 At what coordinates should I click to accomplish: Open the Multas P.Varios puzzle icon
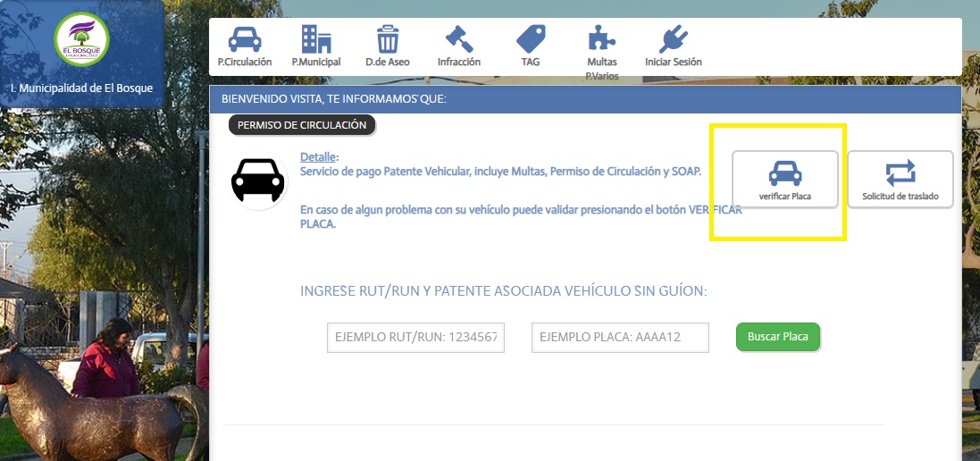click(x=602, y=38)
